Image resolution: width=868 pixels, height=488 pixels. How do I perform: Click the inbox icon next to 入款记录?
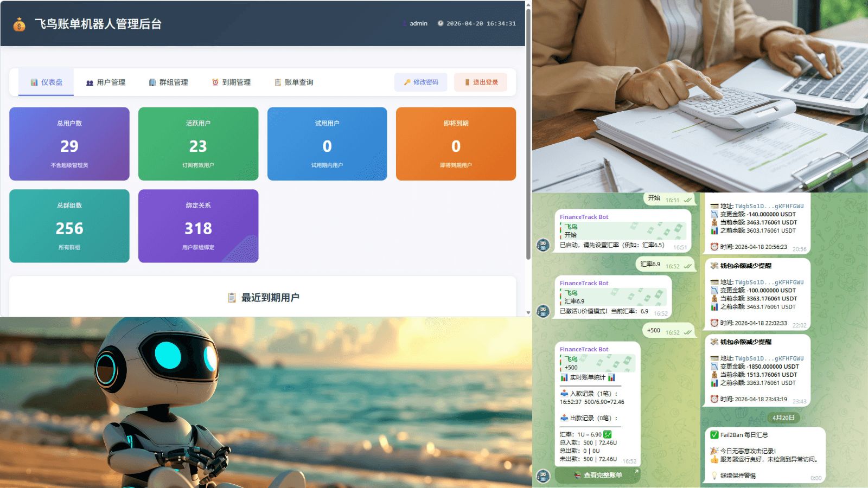click(564, 393)
